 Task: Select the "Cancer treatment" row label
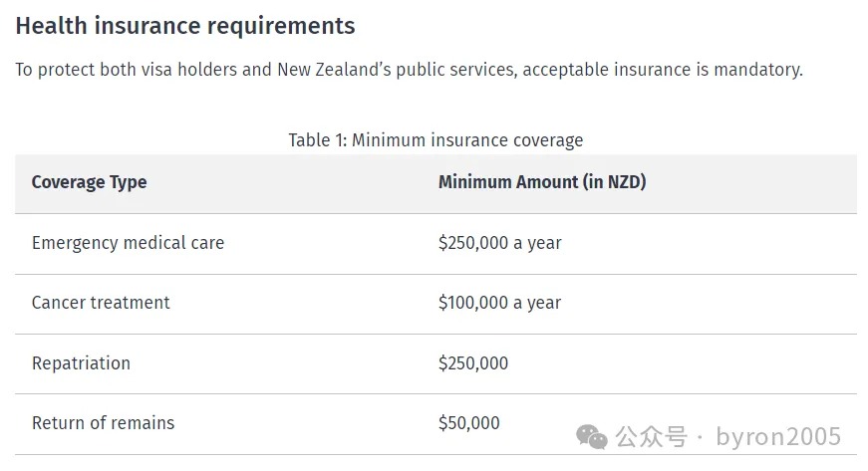[x=101, y=303]
